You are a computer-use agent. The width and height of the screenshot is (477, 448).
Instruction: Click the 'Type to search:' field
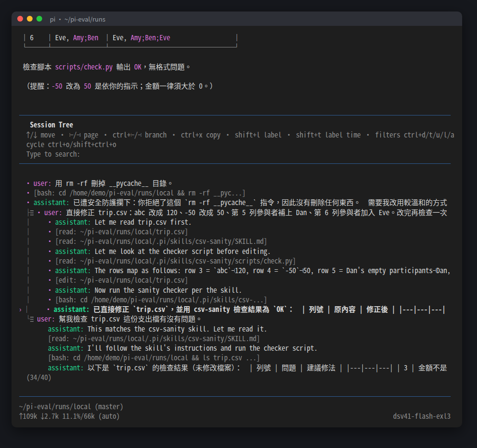click(53, 154)
